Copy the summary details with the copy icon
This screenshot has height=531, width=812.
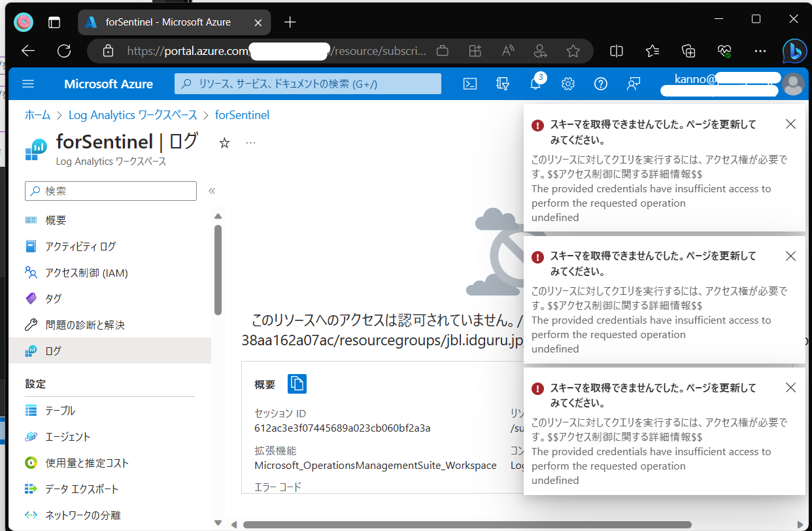(297, 384)
